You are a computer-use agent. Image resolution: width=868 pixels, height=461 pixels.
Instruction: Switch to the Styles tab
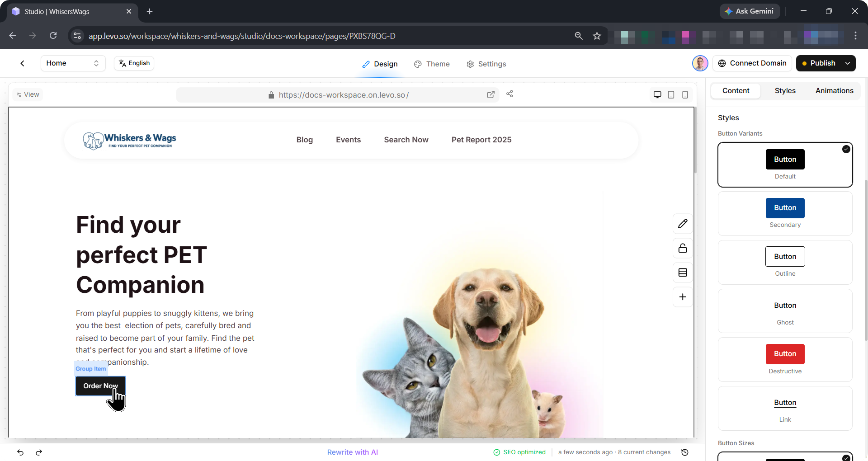785,91
